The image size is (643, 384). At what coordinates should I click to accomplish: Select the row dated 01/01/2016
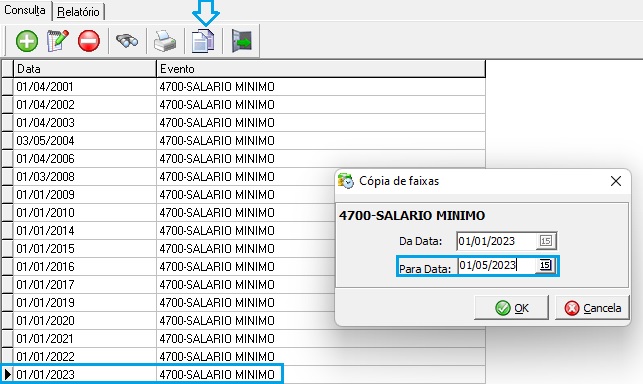(x=168, y=267)
